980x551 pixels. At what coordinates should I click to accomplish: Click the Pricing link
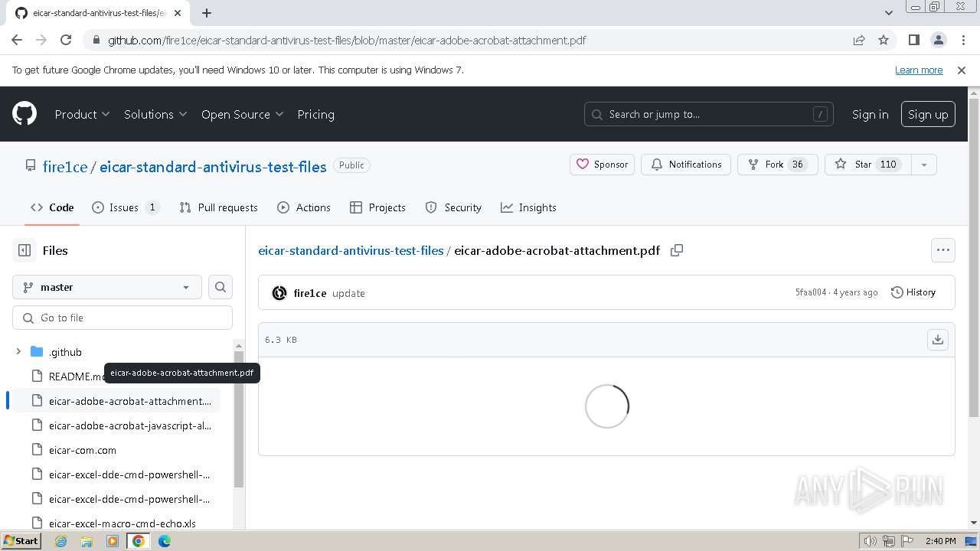(315, 114)
